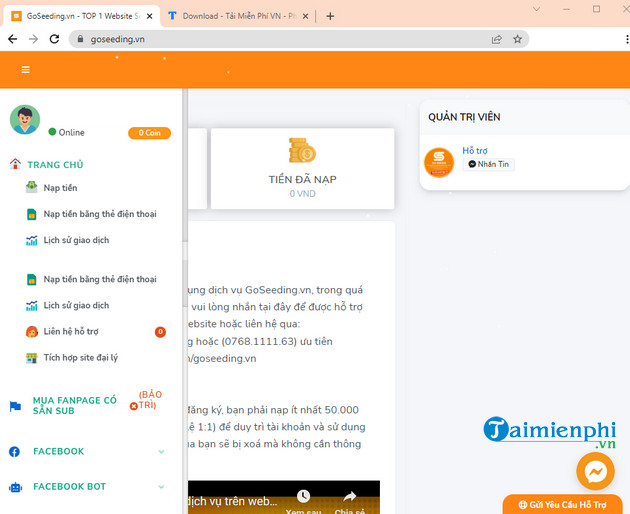The height and width of the screenshot is (514, 630).
Task: Click the 0 Coin balance badge
Action: click(x=149, y=133)
